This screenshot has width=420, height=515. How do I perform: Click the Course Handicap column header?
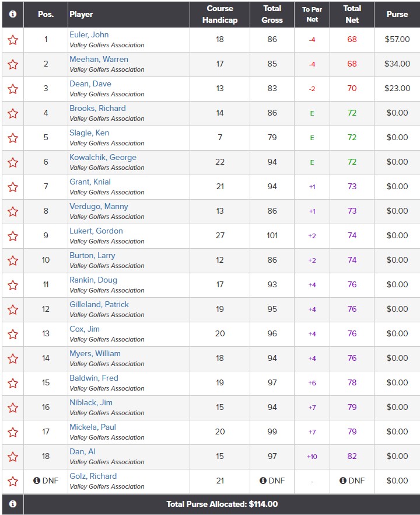pos(220,14)
